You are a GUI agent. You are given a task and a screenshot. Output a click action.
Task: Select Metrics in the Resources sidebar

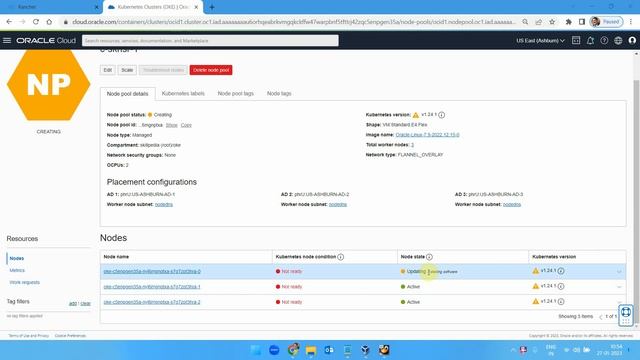pos(17,270)
